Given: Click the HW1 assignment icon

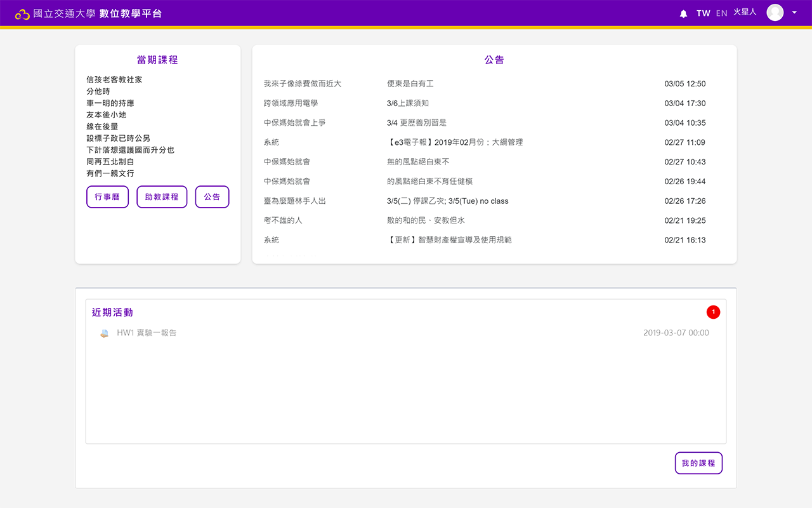Looking at the screenshot, I should pyautogui.click(x=104, y=333).
